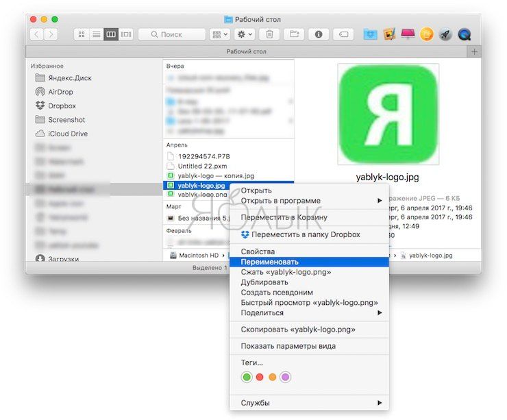The image size is (507, 420).
Task: Open Dropbox in sidebar
Action: [55, 106]
